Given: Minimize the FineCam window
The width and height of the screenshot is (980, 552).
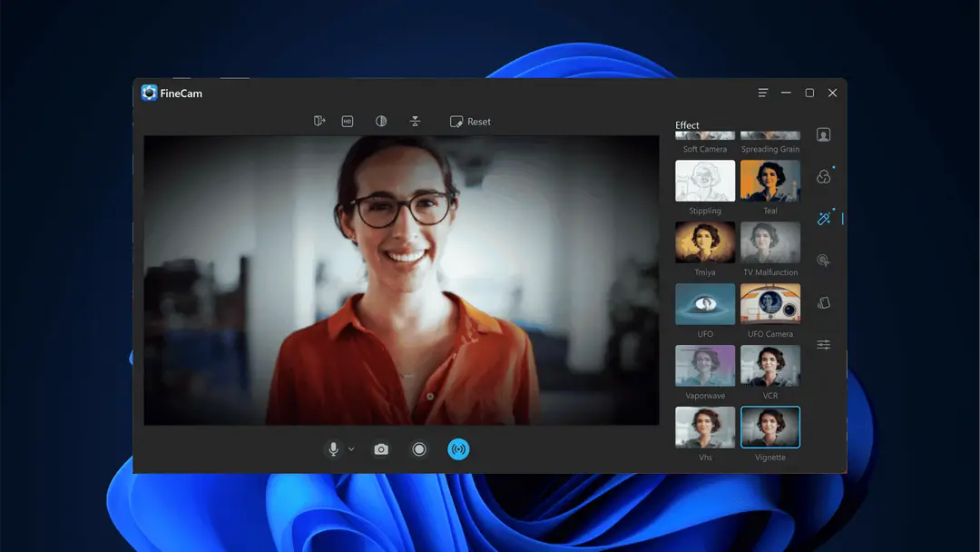Looking at the screenshot, I should 786,93.
